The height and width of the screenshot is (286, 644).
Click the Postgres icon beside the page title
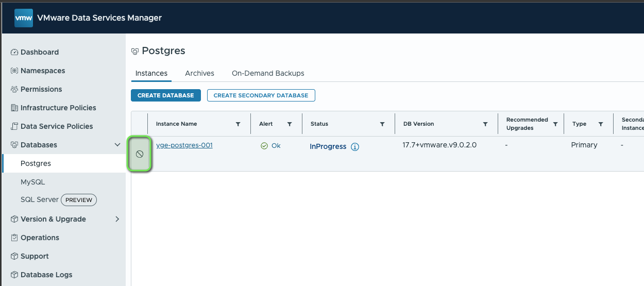coord(135,52)
